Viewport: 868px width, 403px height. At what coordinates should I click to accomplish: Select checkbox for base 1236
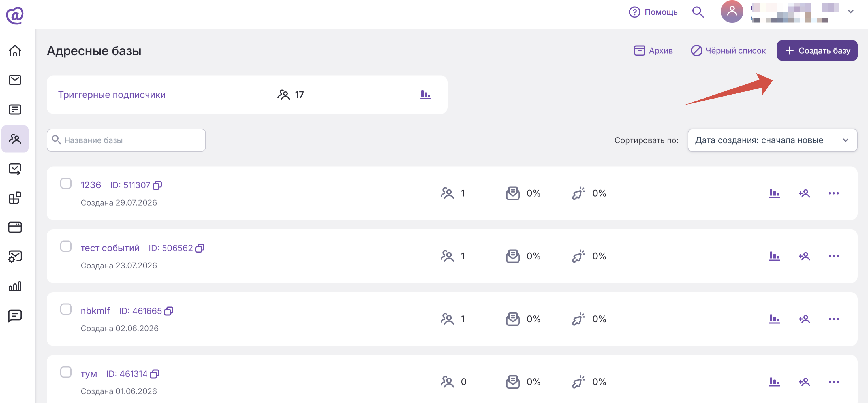pos(66,184)
